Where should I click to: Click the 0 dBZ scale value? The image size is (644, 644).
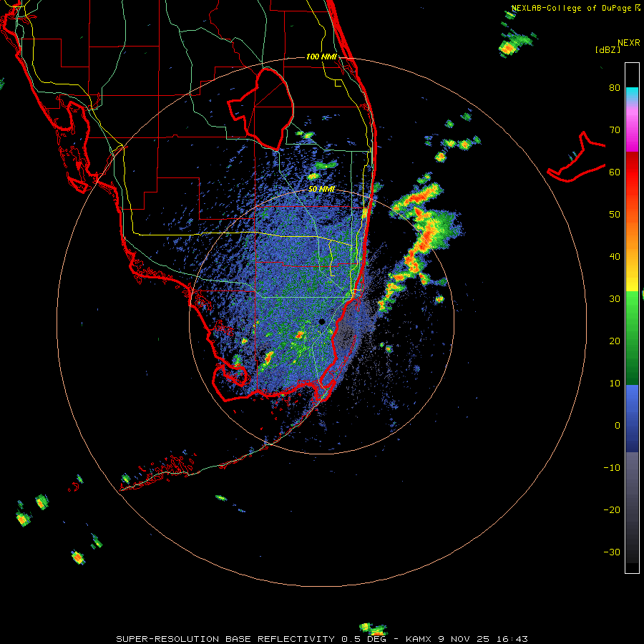(x=618, y=426)
